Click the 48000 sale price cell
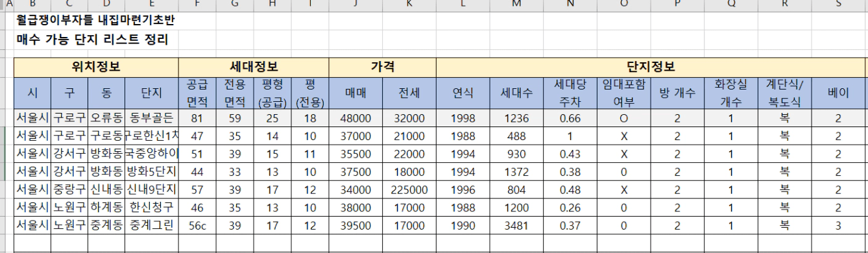The height and width of the screenshot is (253, 868). pos(356,118)
